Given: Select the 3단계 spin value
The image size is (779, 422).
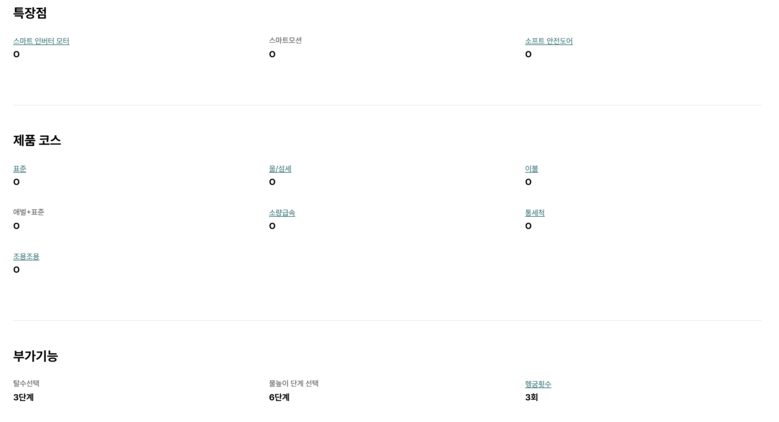Looking at the screenshot, I should (23, 397).
